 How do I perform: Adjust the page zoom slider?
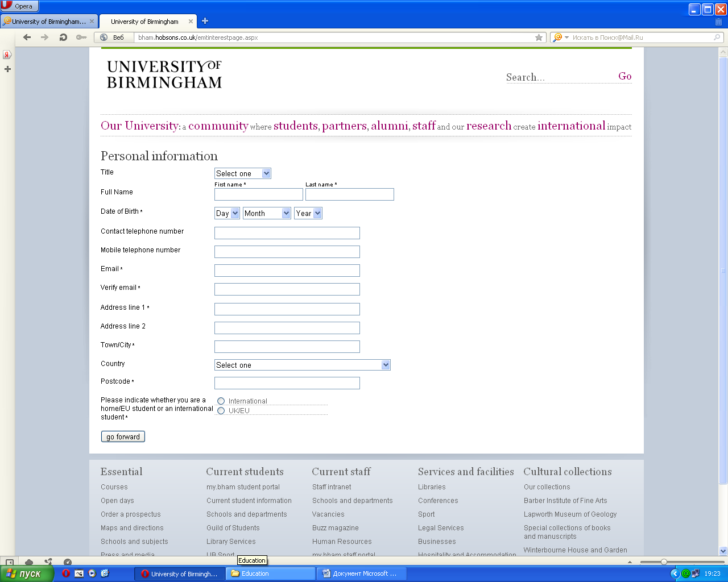click(x=664, y=562)
